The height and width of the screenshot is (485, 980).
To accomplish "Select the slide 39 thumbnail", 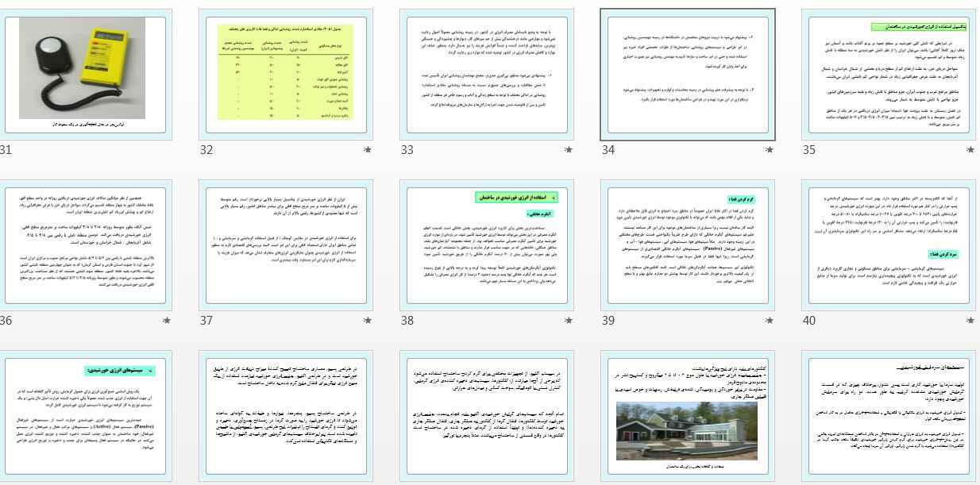I will tap(688, 245).
